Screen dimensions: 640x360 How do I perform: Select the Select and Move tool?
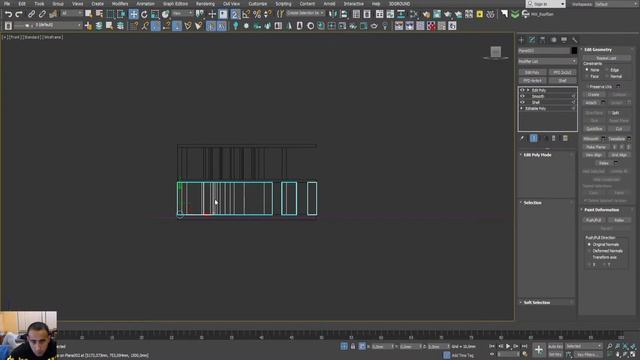click(133, 14)
